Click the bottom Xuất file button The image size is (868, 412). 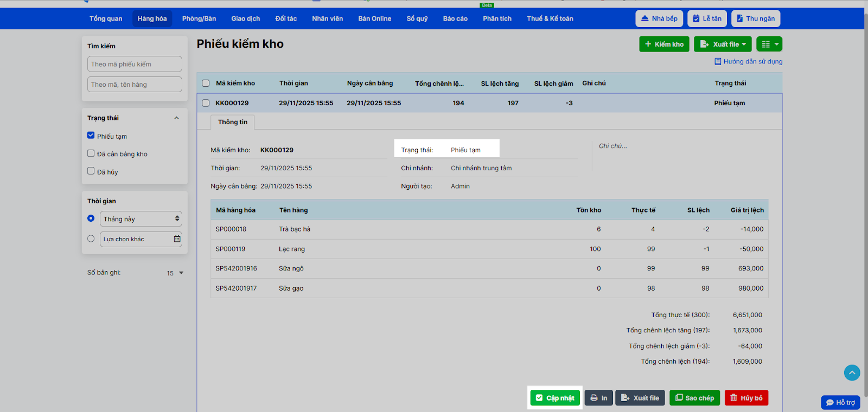[640, 398]
